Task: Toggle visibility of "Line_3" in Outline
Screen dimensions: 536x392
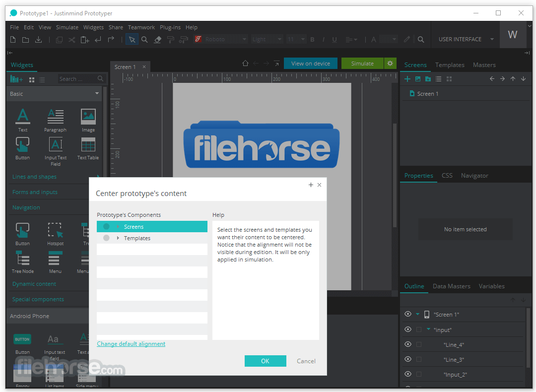Action: click(408, 359)
